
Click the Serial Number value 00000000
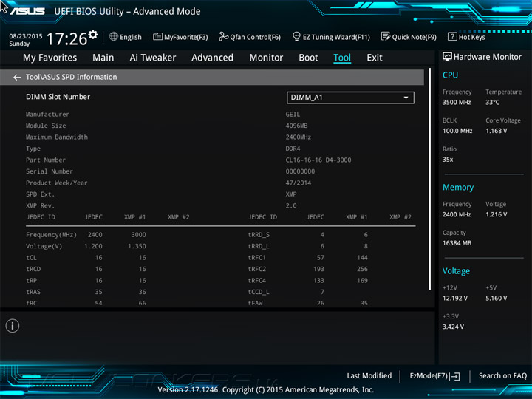(x=300, y=171)
